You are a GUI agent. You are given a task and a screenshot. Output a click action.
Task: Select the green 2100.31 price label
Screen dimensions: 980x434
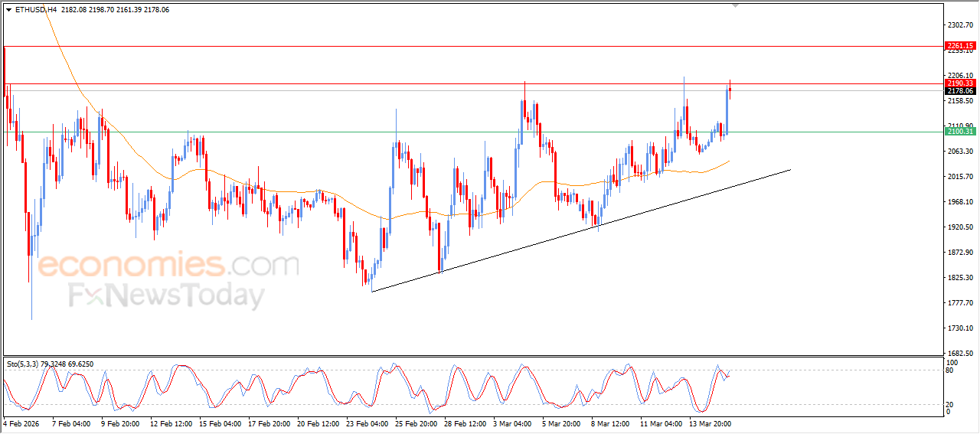[960, 132]
